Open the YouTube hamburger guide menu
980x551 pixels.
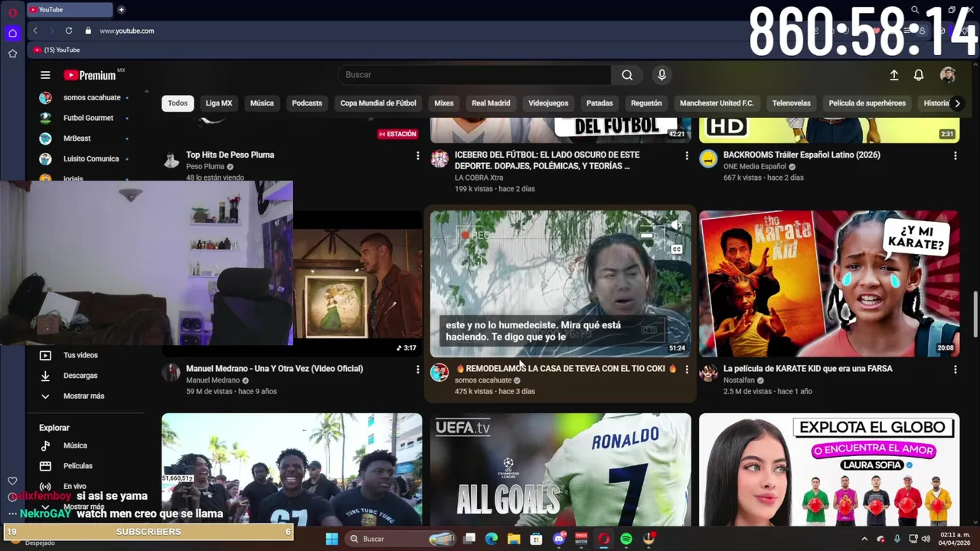tap(45, 75)
